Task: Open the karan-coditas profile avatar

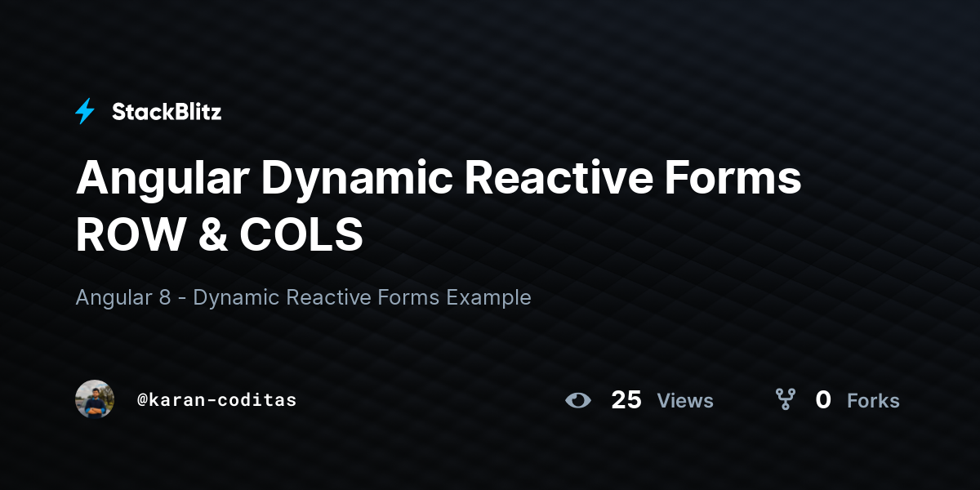Action: point(95,399)
